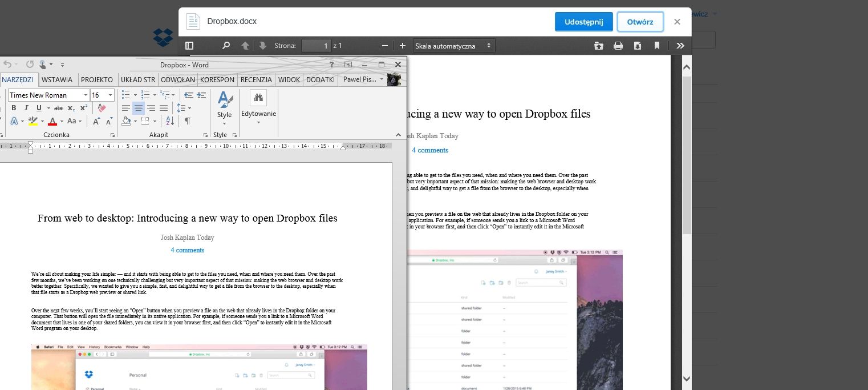Switch to UKŁAD STR ribbon tab
Viewport: 868px width, 390px height.
pos(138,80)
